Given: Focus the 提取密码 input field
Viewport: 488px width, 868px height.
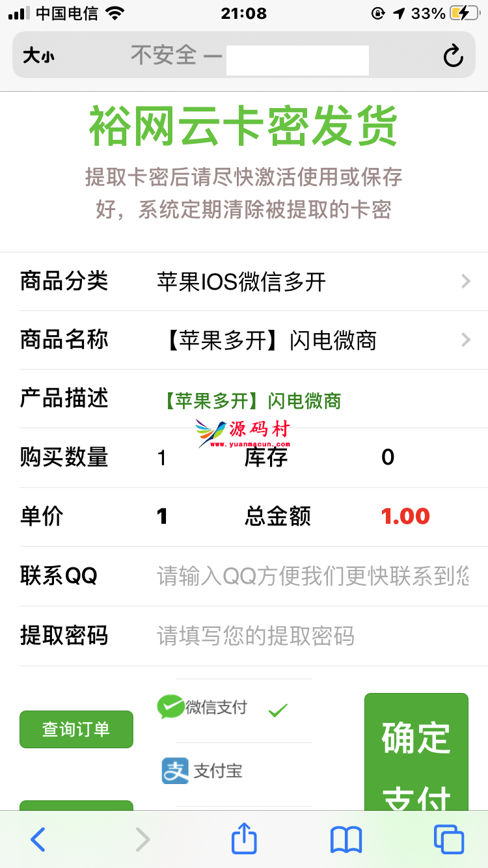Looking at the screenshot, I should 312,636.
